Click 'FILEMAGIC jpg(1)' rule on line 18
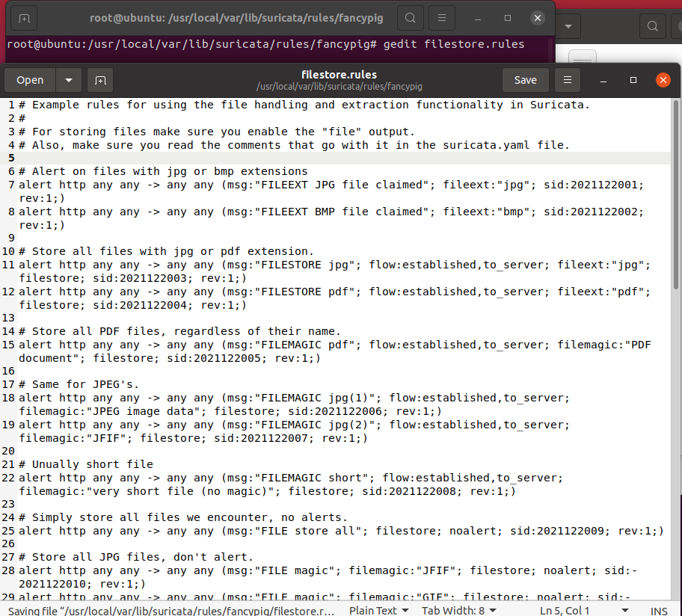This screenshot has width=682, height=616. [x=295, y=404]
